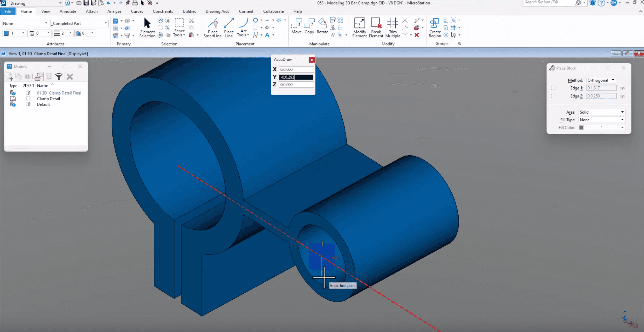Choose the Rotate tool in Manipulate
Image resolution: width=644 pixels, height=332 pixels.
tap(322, 26)
